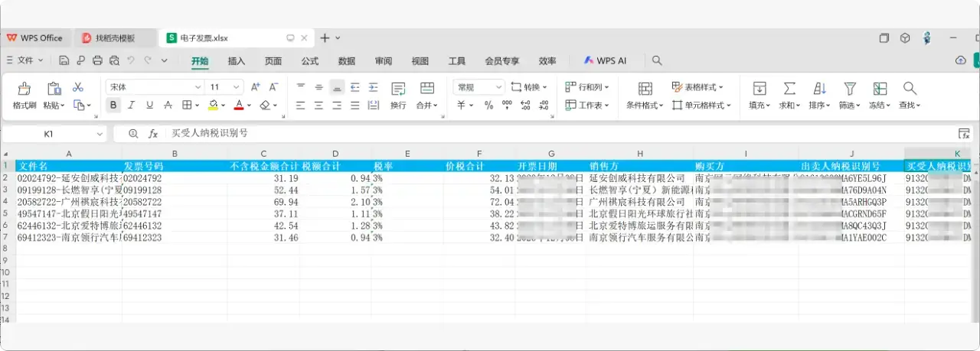Image resolution: width=980 pixels, height=351 pixels.
Task: Open the 行和列 rows and columns dropdown
Action: coord(588,87)
